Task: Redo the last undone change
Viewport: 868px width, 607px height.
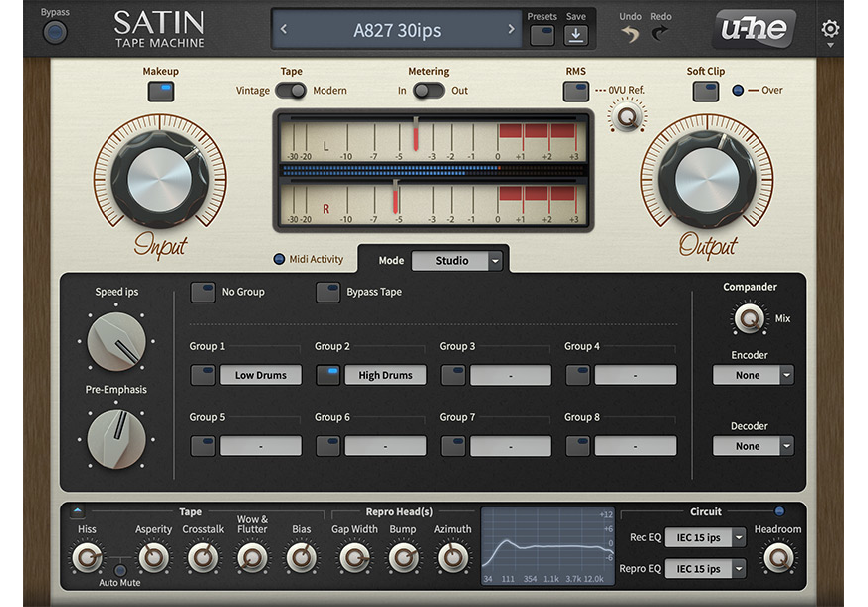Action: pos(660,34)
